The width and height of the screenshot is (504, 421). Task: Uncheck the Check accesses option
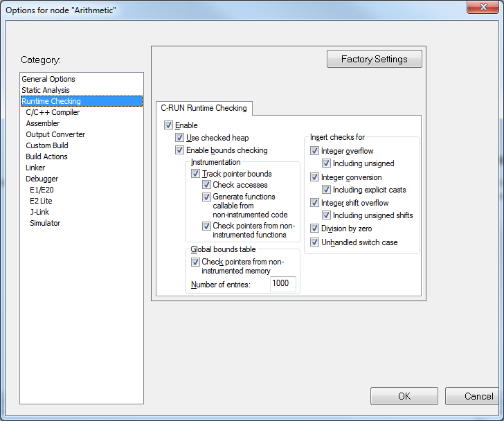pos(207,185)
